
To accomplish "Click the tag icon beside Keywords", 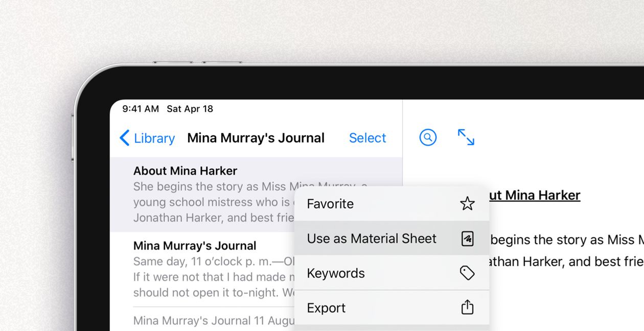I will pos(467,273).
